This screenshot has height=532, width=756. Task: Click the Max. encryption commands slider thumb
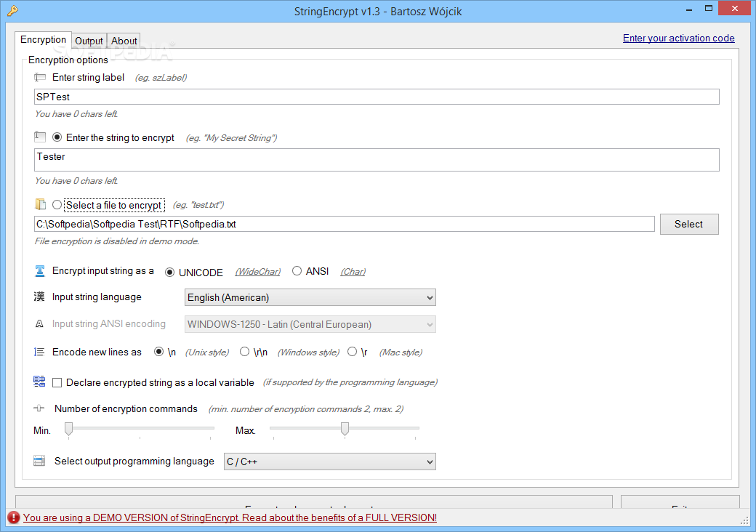(x=345, y=429)
